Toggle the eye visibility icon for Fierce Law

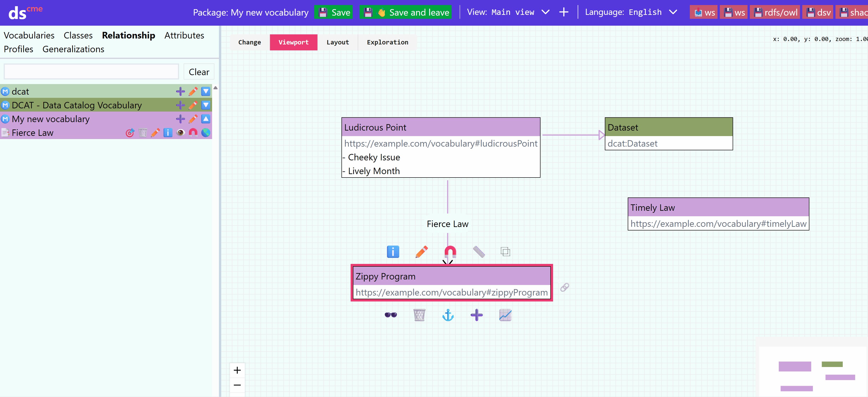181,133
